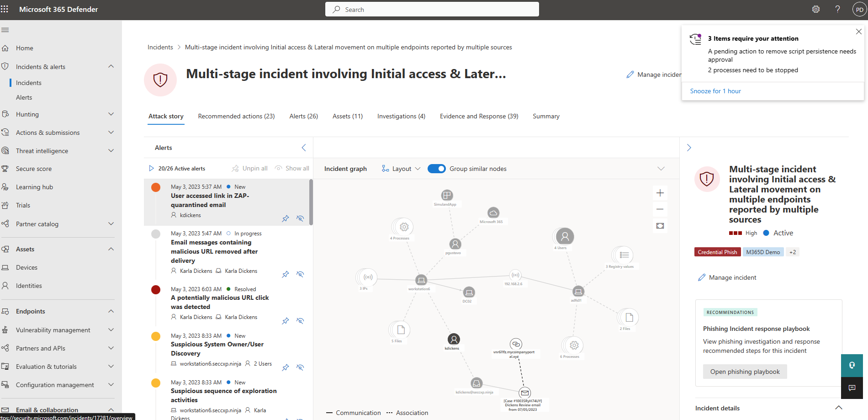The height and width of the screenshot is (420, 868).
Task: Select the kdickens user node in graph
Action: point(454,339)
